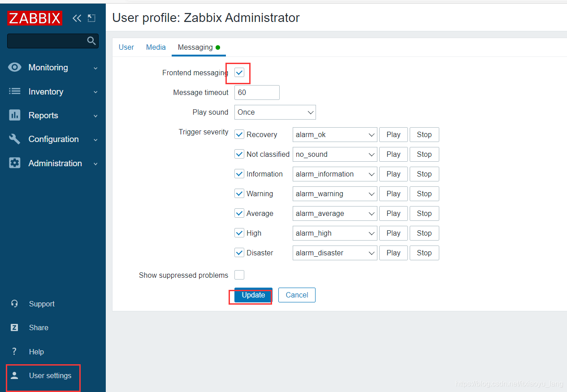Click the Share Z icon

point(14,327)
